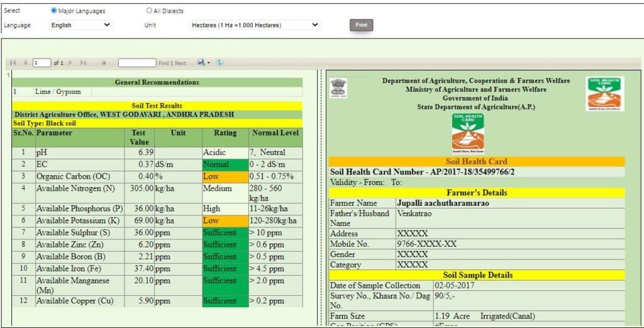The width and height of the screenshot is (644, 328).
Task: Click Soil Type: Black soil text
Action: 45,123
